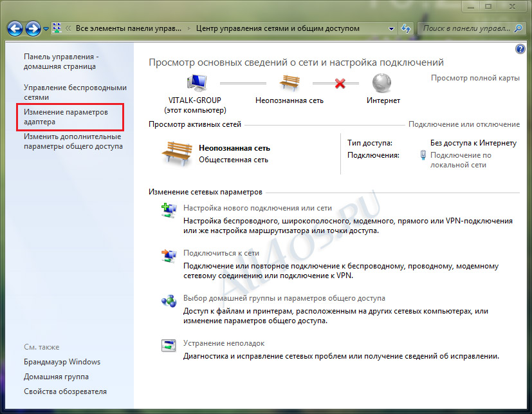Screen dimensions: 532x414
Task: Click 'Интернет' label under the globe
Action: tap(383, 100)
